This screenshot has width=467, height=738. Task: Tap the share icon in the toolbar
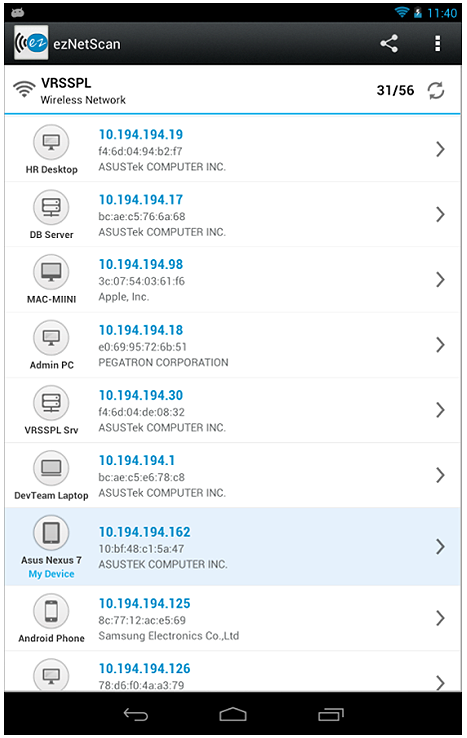coord(389,44)
